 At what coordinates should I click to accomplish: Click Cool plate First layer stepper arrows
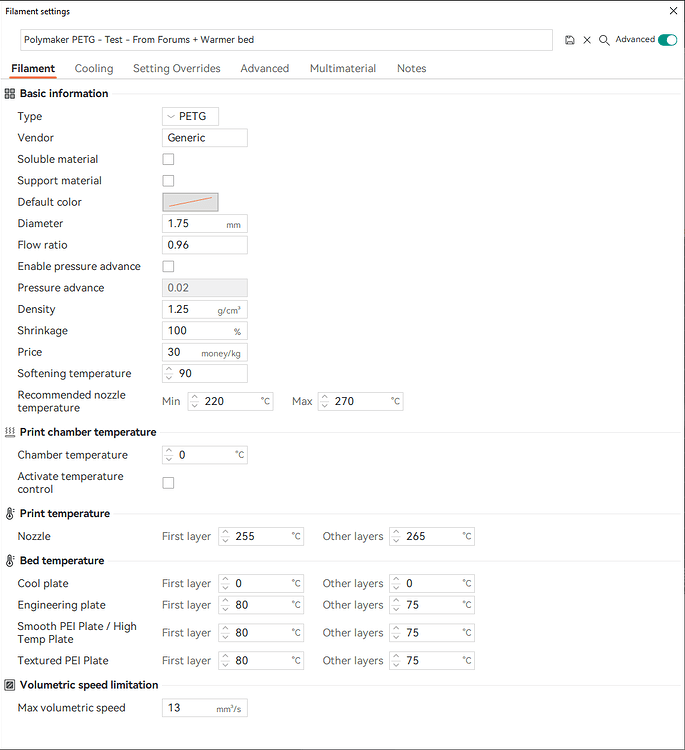point(225,584)
